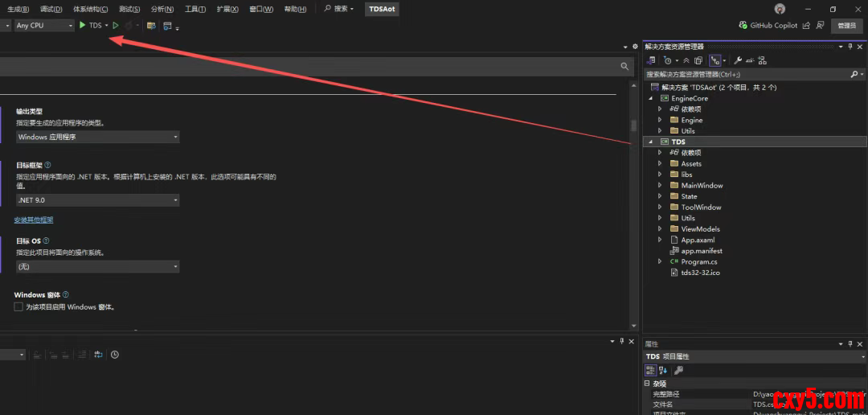This screenshot has height=415, width=868.
Task: Click the wrench Properties icon in Solution Explorer
Action: point(738,60)
